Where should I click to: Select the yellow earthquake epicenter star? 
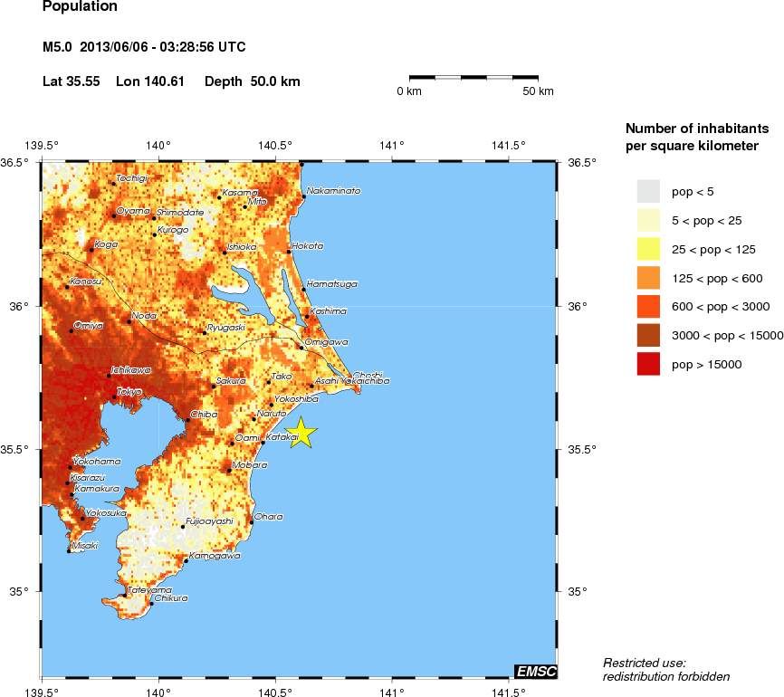301,434
